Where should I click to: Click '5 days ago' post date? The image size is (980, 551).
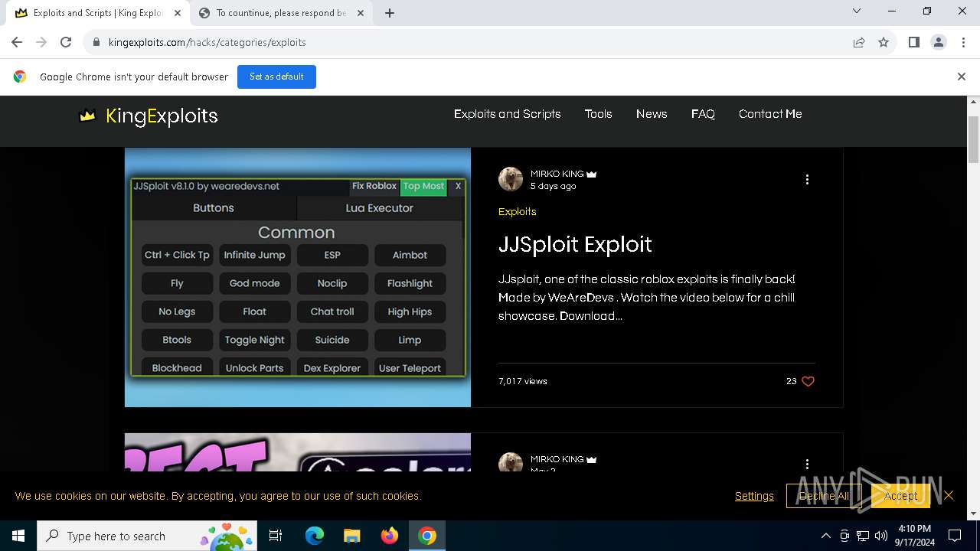(553, 186)
